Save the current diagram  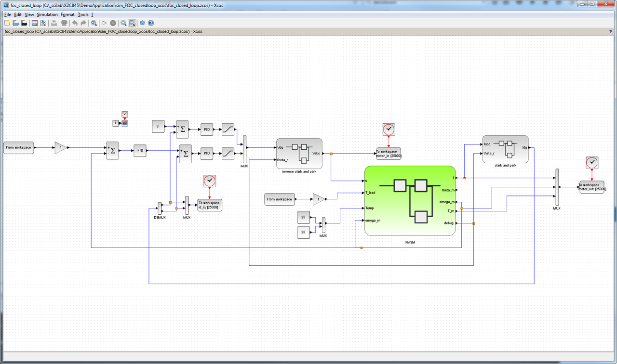[x=35, y=23]
